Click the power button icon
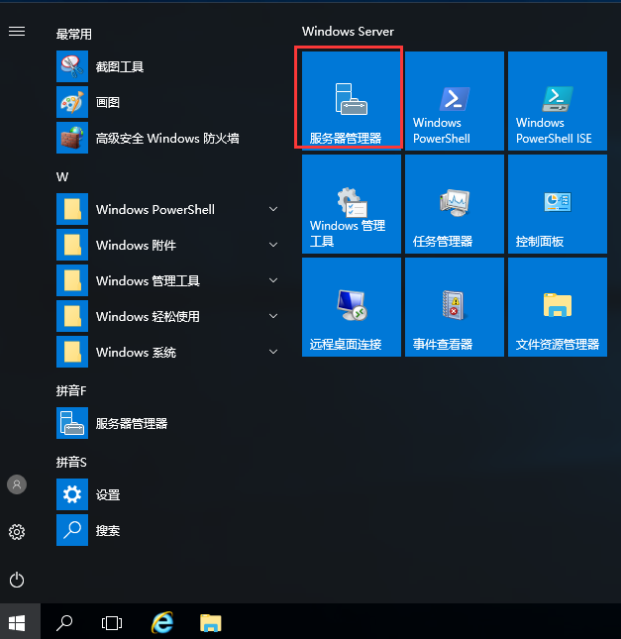The height and width of the screenshot is (639, 621). (17, 580)
